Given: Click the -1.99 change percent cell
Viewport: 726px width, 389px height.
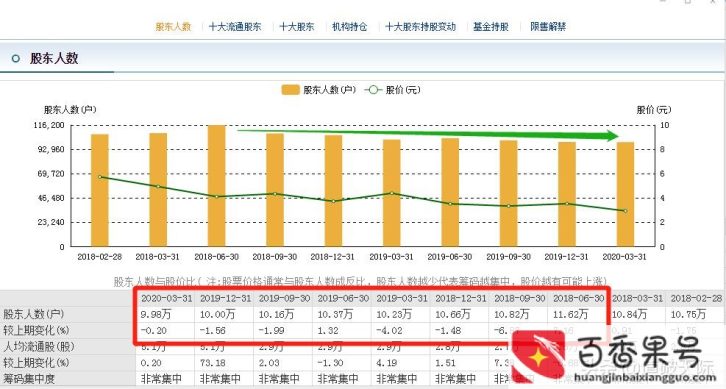Looking at the screenshot, I should coord(272,331).
